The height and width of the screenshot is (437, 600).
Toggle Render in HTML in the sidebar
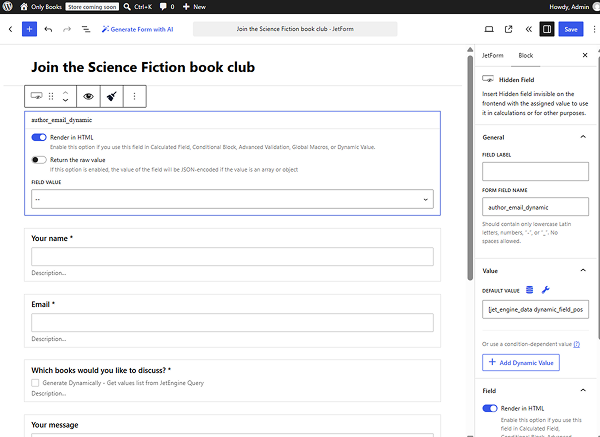click(490, 408)
